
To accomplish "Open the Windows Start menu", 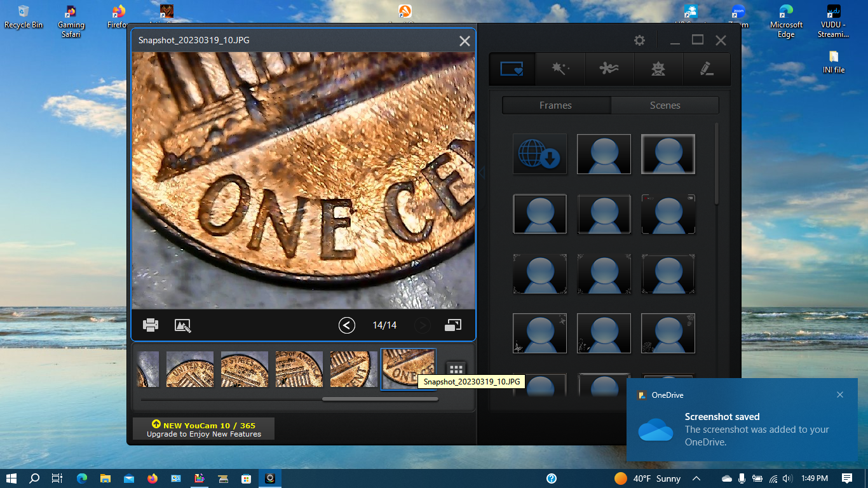I will click(x=11, y=478).
